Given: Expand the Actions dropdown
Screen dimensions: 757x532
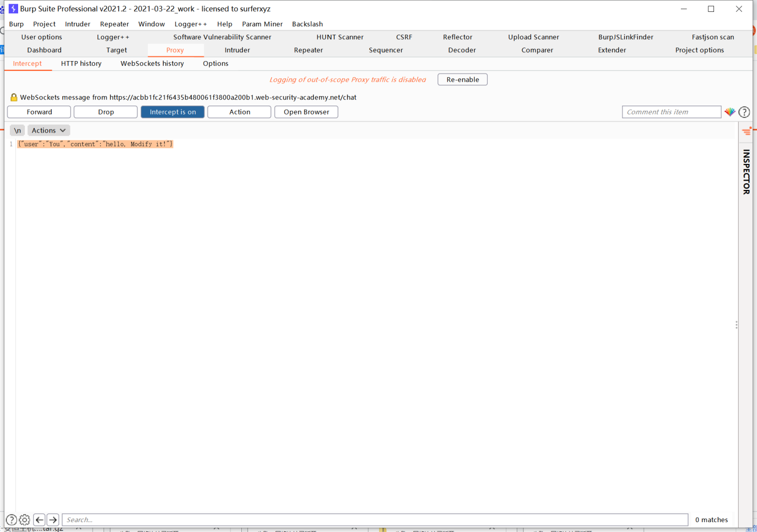Looking at the screenshot, I should click(x=49, y=130).
